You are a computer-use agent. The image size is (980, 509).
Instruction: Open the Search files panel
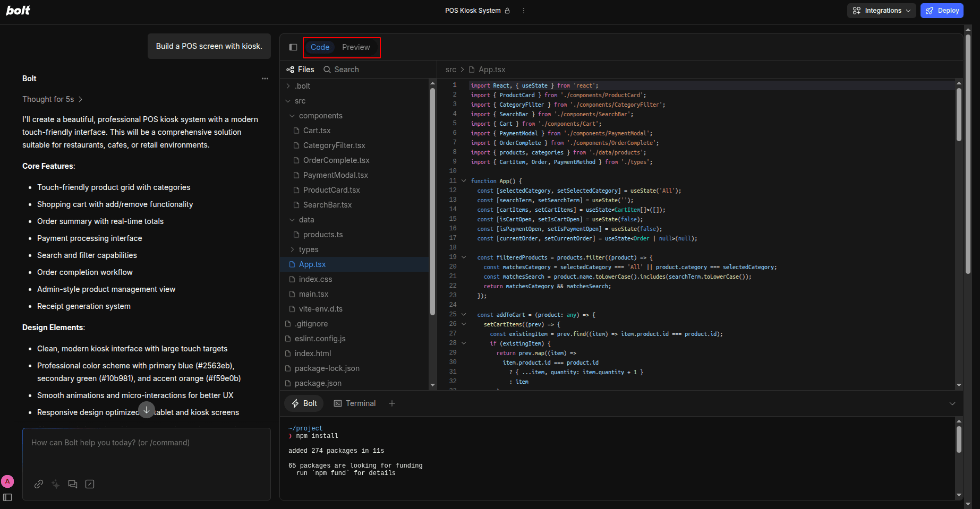pyautogui.click(x=341, y=70)
